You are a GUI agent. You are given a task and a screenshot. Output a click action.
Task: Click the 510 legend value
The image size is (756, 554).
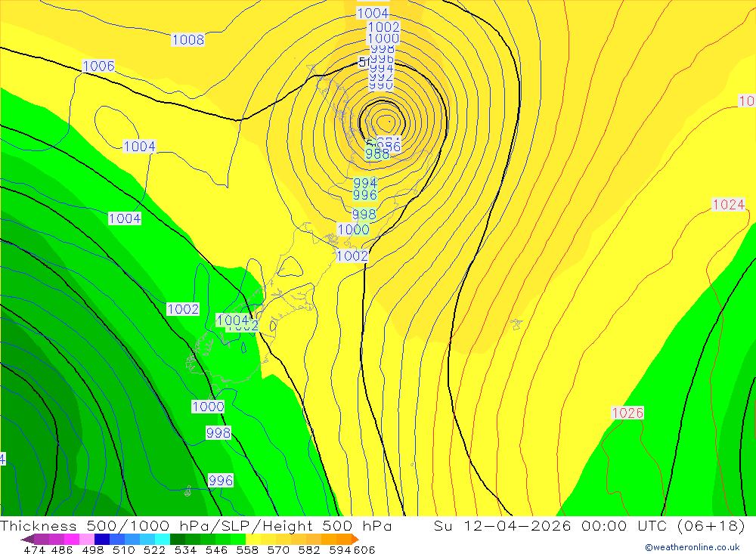[x=123, y=549]
